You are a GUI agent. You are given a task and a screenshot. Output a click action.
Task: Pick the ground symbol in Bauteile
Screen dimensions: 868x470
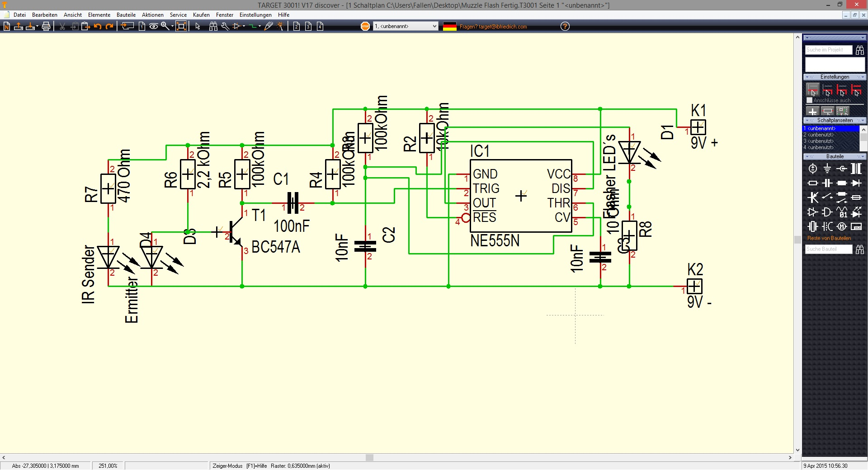(x=827, y=169)
